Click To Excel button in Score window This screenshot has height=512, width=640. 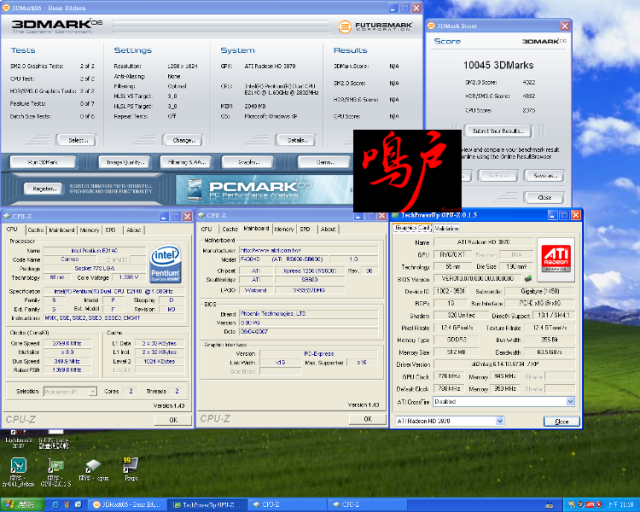pyautogui.click(x=499, y=176)
